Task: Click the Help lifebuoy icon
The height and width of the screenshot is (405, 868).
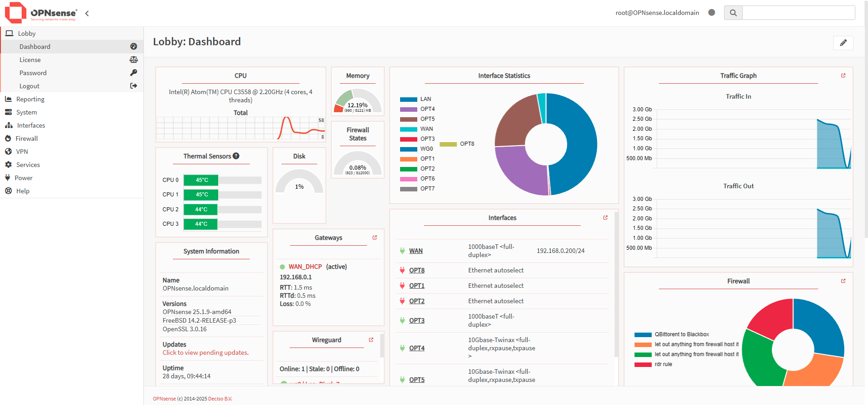Action: [x=8, y=191]
